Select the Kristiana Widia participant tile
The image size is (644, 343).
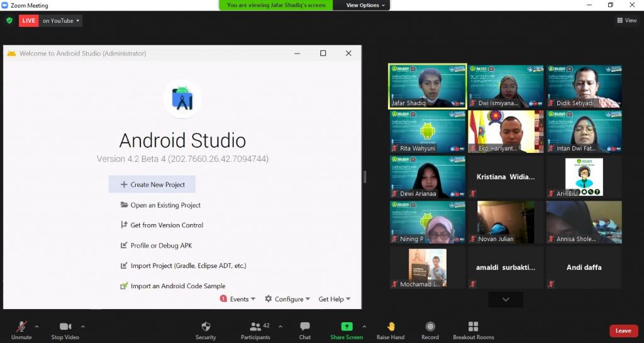pyautogui.click(x=506, y=177)
